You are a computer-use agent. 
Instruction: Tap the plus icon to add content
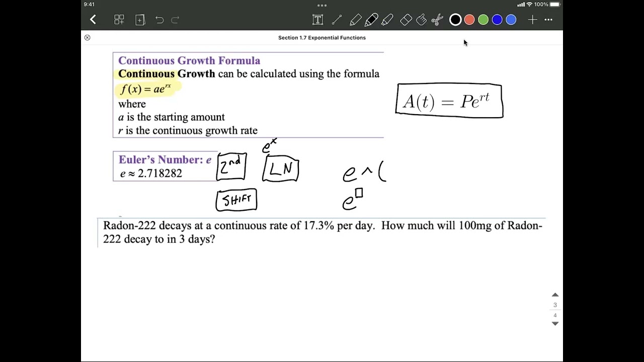pyautogui.click(x=532, y=20)
